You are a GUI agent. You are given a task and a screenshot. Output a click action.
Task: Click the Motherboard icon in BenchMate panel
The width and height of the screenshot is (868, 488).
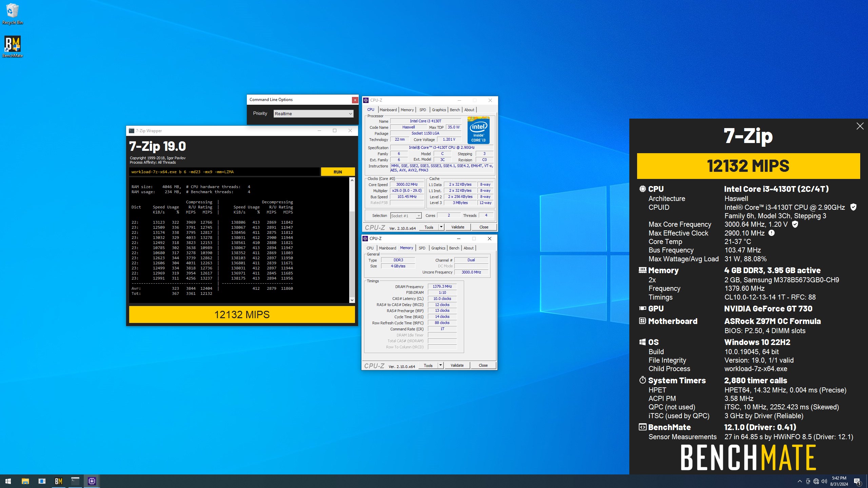click(643, 321)
